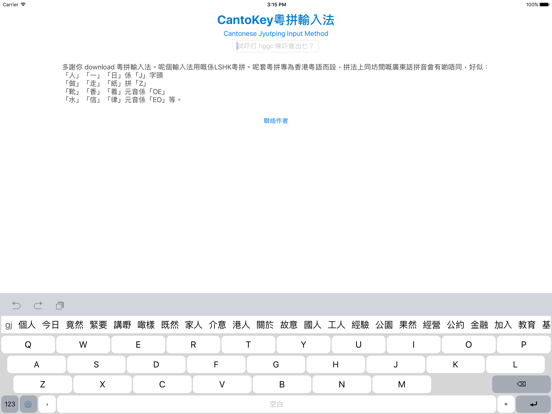This screenshot has width=552, height=414.
Task: Tap the G key
Action: tap(276, 364)
